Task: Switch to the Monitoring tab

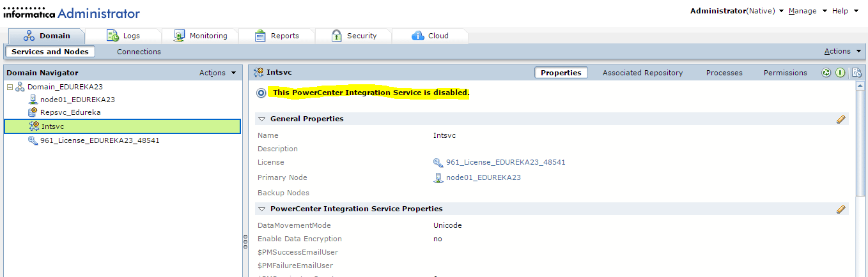Action: 199,36
